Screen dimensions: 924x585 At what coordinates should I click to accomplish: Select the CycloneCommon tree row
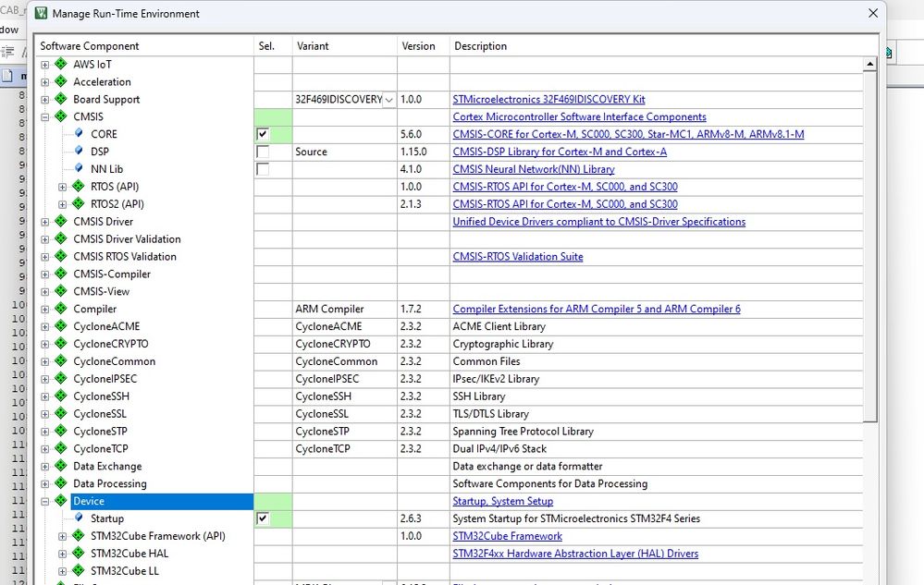(115, 361)
